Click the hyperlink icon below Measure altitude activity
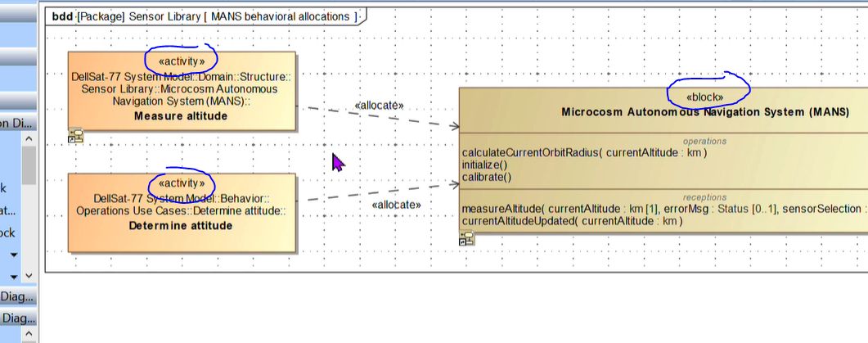Image resolution: width=868 pixels, height=343 pixels. tap(75, 137)
